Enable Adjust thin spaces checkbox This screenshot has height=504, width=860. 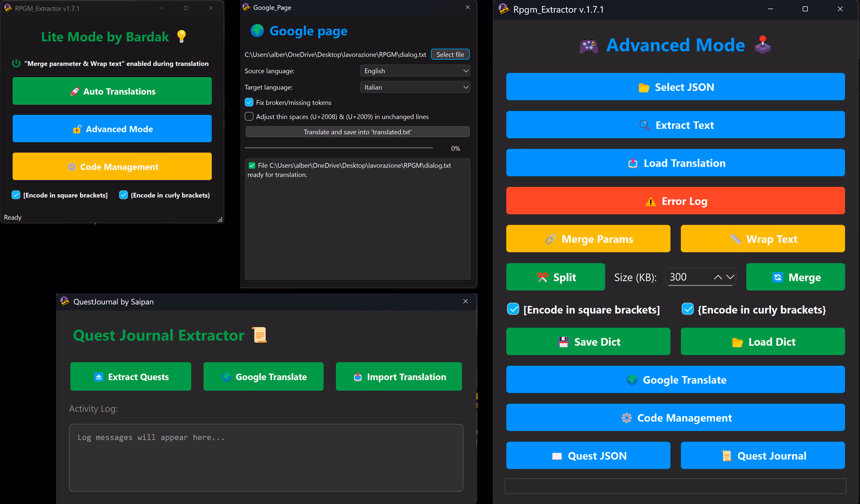point(249,117)
